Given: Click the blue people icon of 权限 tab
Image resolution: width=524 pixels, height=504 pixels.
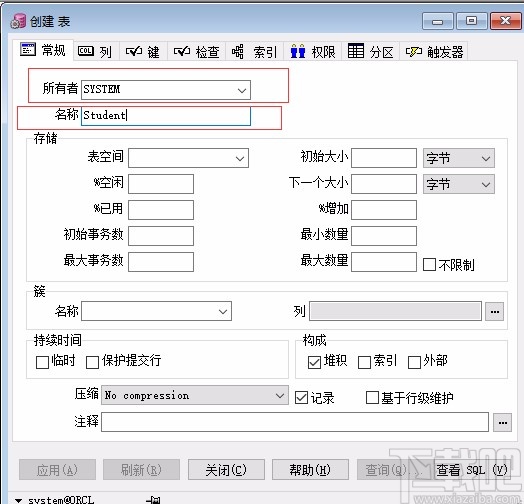Looking at the screenshot, I should tap(297, 51).
